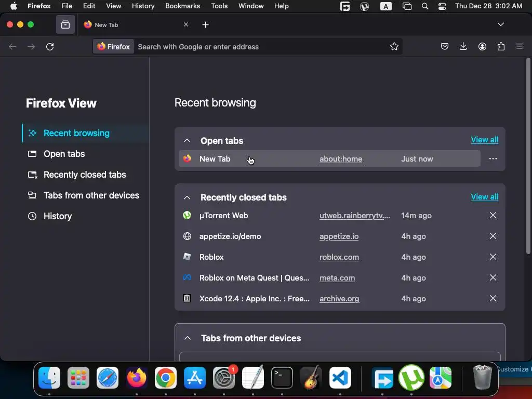Open GarageBand from the Dock
The image size is (532, 399).
click(311, 378)
